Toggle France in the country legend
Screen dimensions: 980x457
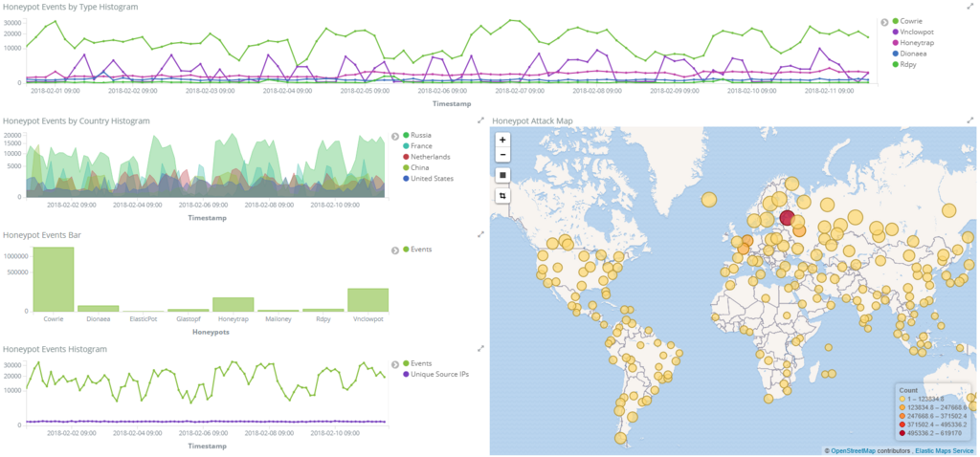[417, 145]
